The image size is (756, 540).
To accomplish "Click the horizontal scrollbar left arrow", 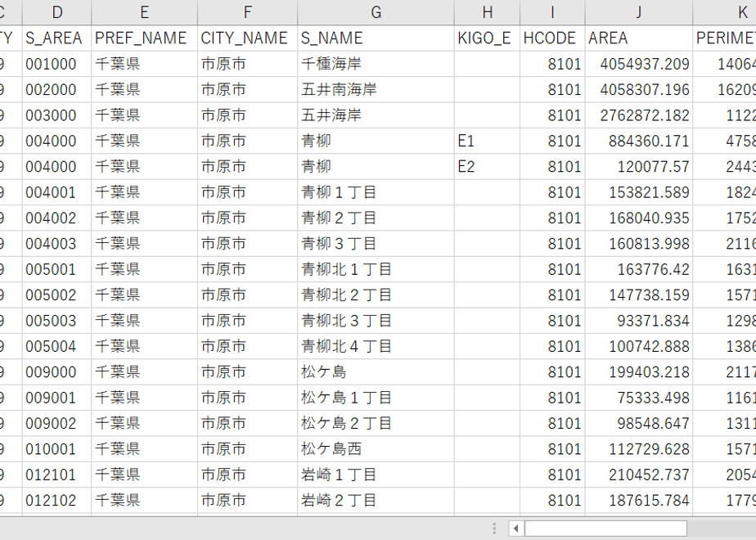I will pos(516,529).
